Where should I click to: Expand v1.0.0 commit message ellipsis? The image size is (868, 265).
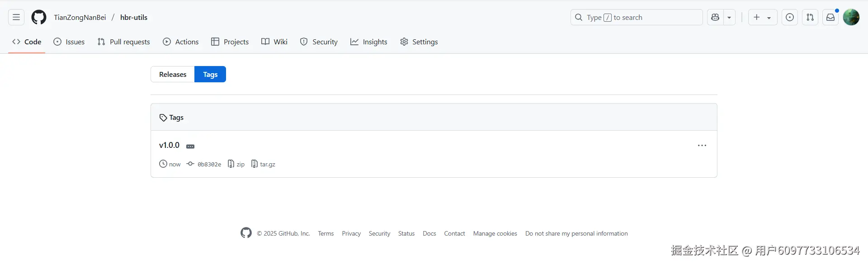coord(190,147)
